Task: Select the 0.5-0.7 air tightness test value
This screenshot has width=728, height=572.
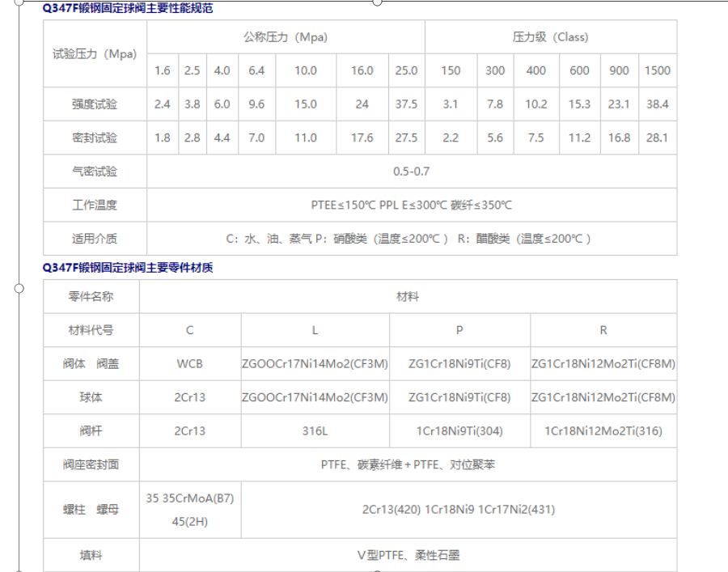Action: coord(411,172)
